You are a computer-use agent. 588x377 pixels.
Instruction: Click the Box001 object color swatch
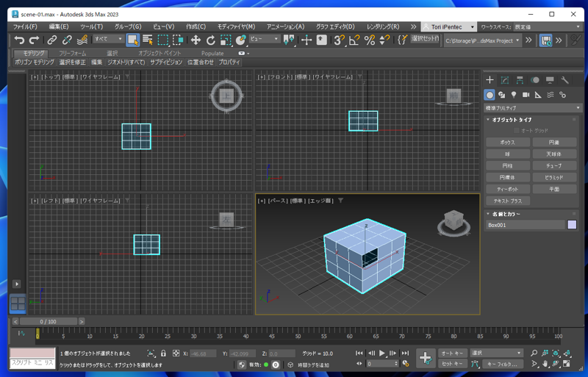click(572, 225)
